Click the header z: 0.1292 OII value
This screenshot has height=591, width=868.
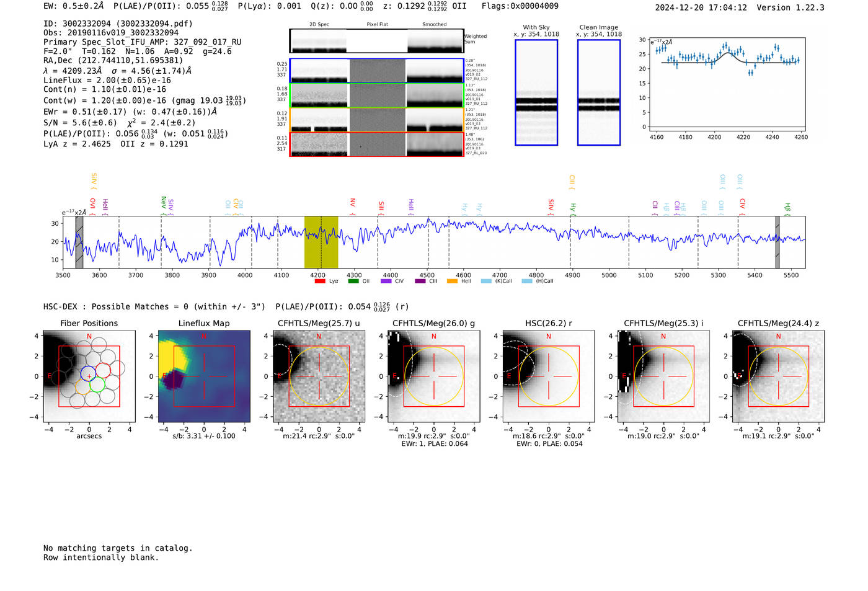tap(425, 6)
